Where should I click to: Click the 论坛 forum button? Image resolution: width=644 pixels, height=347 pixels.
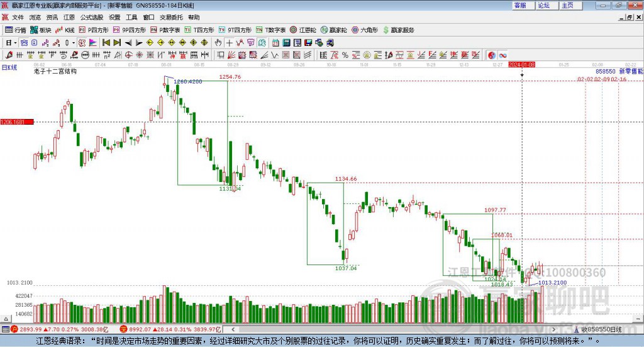[547, 5]
